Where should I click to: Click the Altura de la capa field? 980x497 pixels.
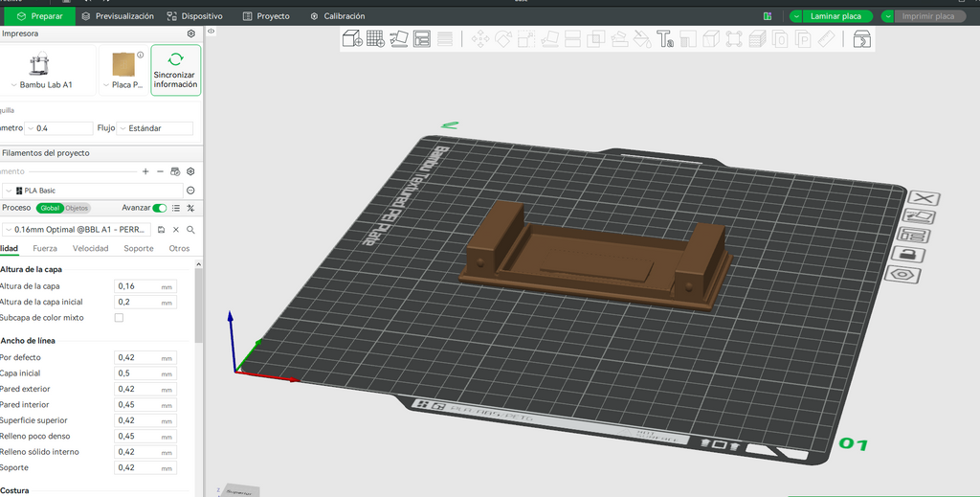point(145,286)
